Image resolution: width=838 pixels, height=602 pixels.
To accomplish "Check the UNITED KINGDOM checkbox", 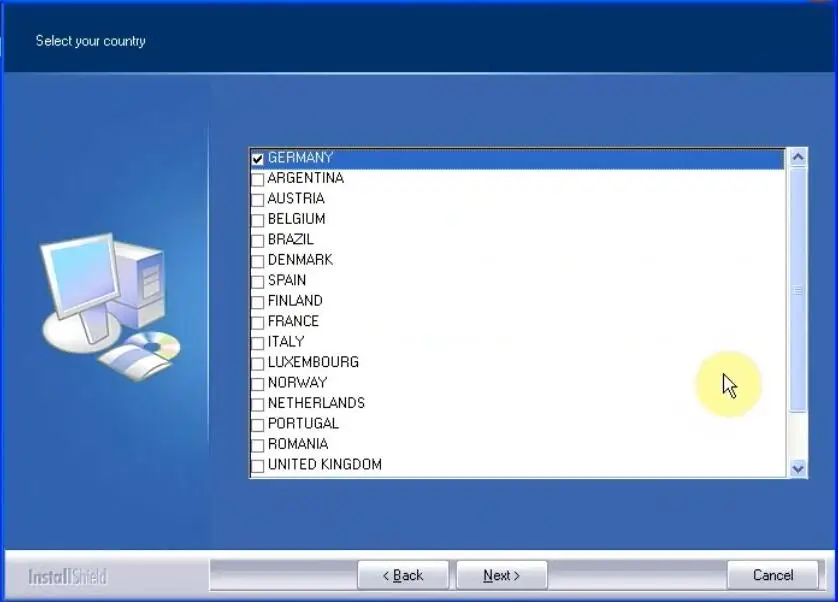I will tap(258, 466).
